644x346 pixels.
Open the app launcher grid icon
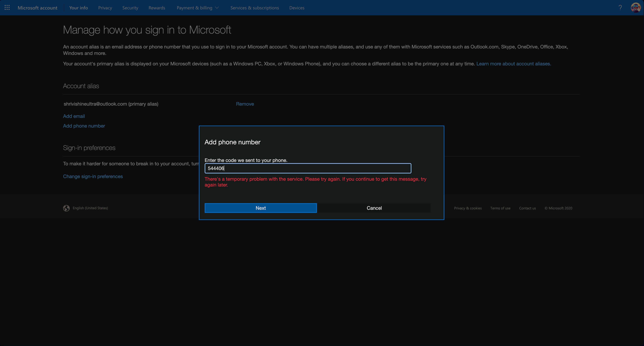7,8
